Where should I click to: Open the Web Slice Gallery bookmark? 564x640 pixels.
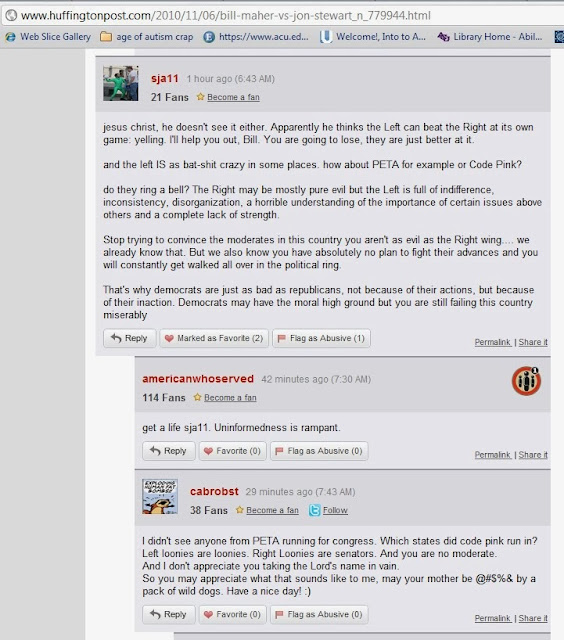pos(48,37)
